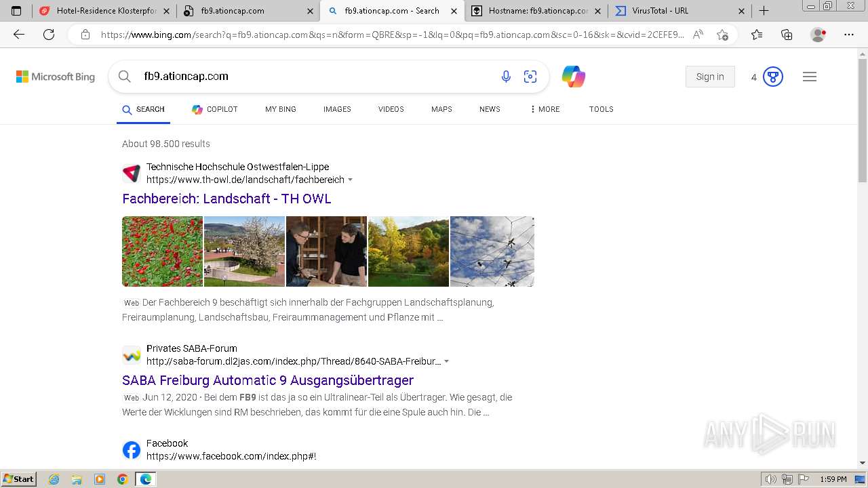
Task: Open Microsoft Rewards medal icon
Action: coord(773,77)
